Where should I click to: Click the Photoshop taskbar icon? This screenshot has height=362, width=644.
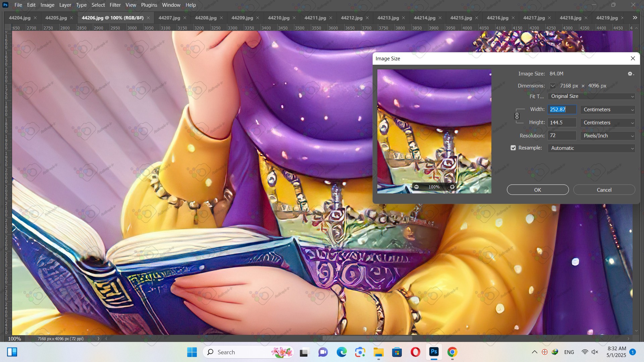pyautogui.click(x=434, y=352)
